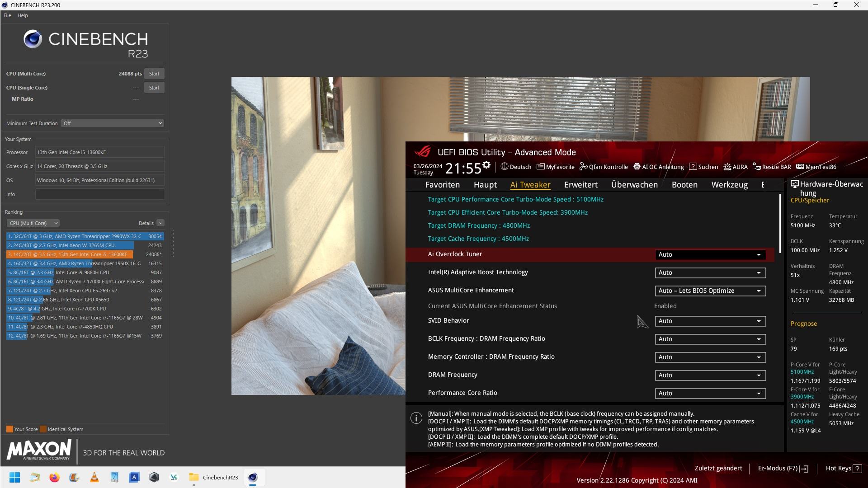This screenshot has width=868, height=488.
Task: Select ranking row Core i9-9880H
Action: [x=85, y=272]
